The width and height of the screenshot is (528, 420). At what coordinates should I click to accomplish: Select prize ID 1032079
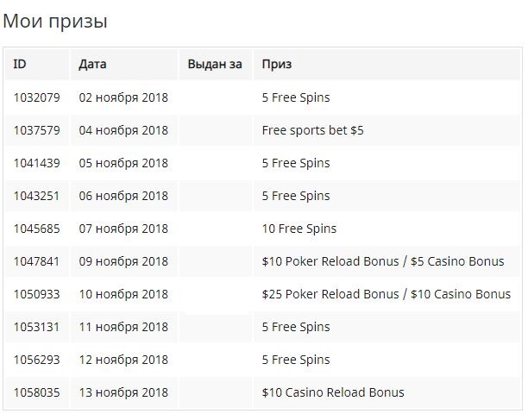(x=37, y=97)
